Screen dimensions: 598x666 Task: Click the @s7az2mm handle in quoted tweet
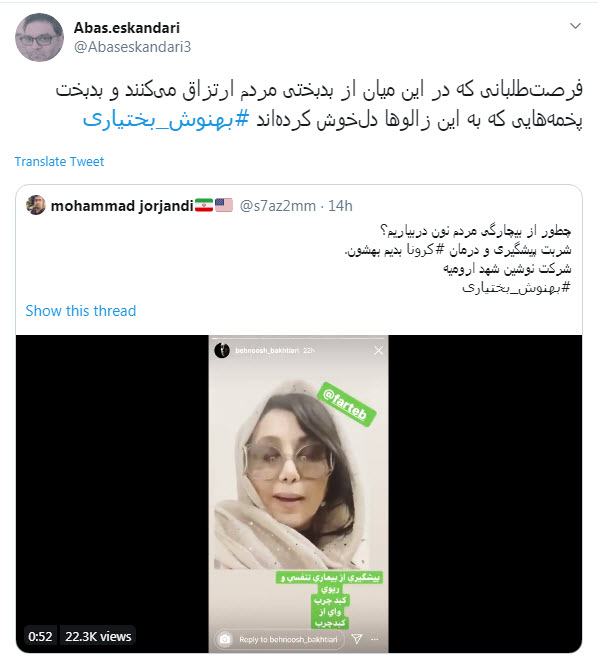278,206
